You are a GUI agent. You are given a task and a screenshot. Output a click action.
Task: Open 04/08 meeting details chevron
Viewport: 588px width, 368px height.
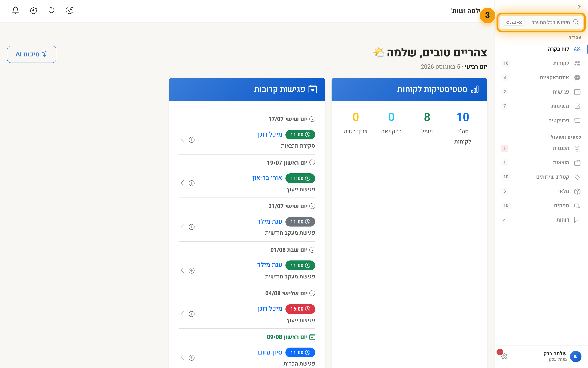pyautogui.click(x=182, y=313)
